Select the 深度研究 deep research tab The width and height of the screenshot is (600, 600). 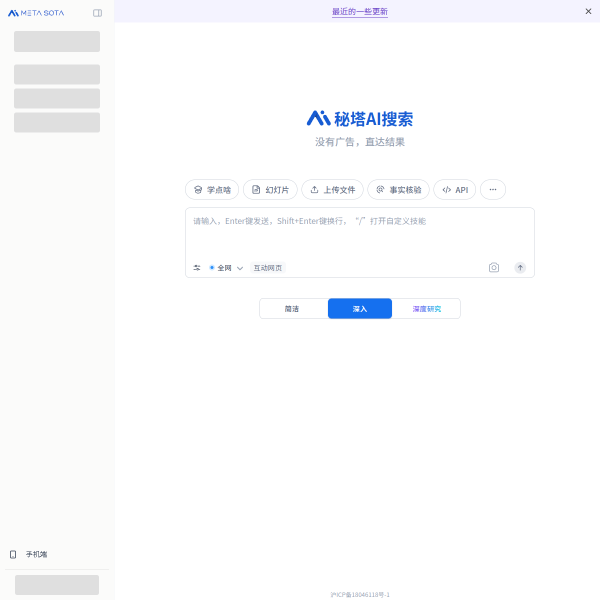tap(427, 309)
